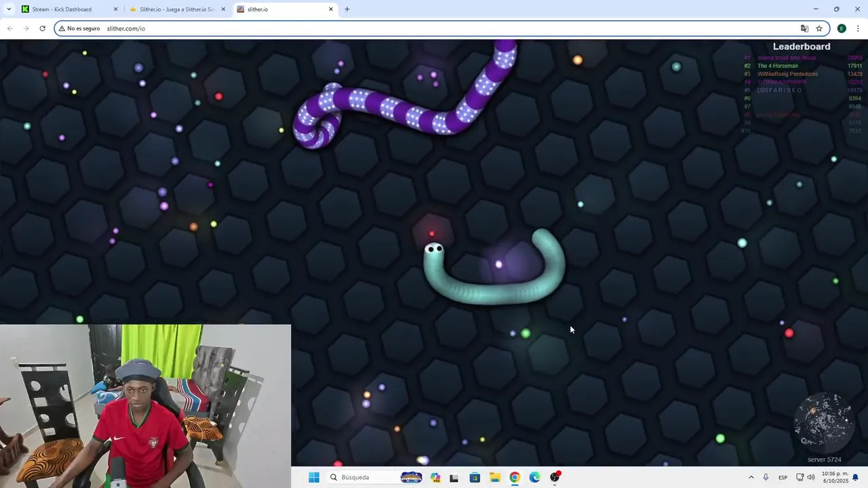Close the Stream - Kick Dashboard tab

click(x=115, y=9)
